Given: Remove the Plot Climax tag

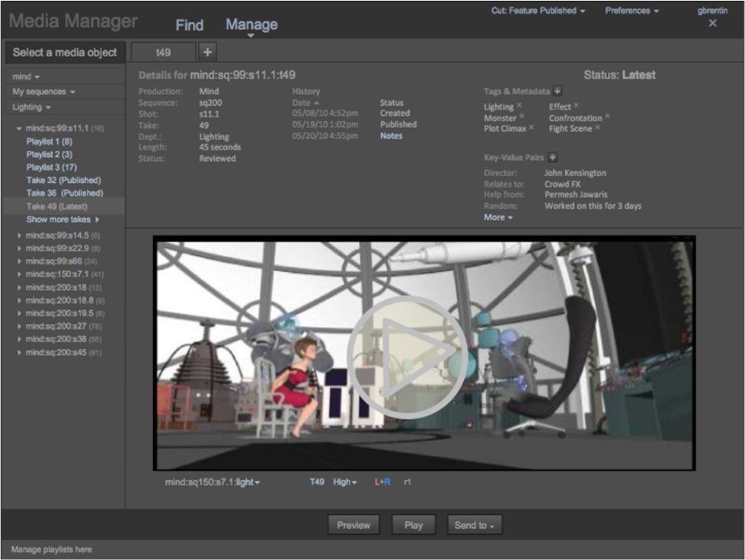Looking at the screenshot, I should (x=532, y=128).
